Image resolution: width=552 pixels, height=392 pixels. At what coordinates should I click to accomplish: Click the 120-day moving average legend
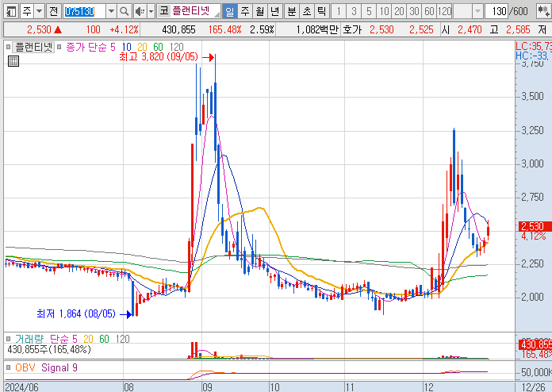click(176, 47)
